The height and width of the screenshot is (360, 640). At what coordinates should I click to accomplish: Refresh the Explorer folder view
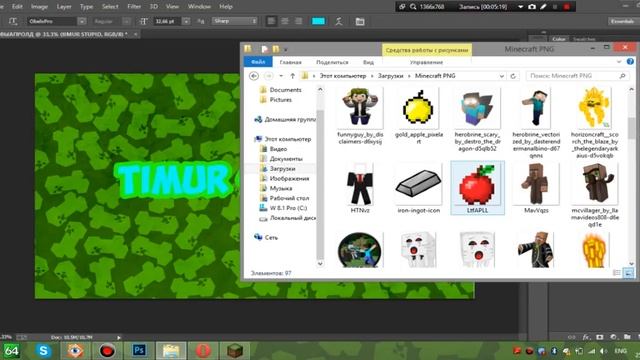click(513, 76)
